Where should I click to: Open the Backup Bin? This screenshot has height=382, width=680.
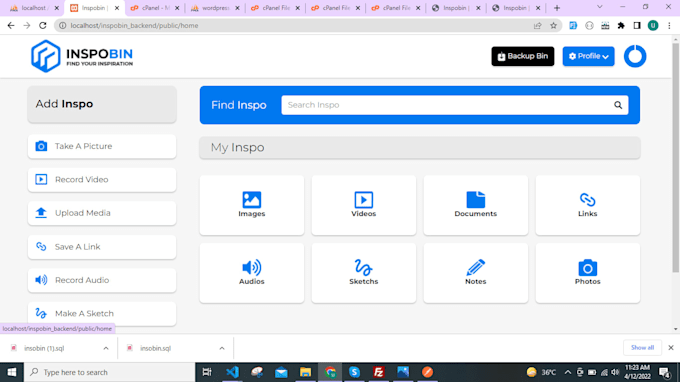point(523,56)
